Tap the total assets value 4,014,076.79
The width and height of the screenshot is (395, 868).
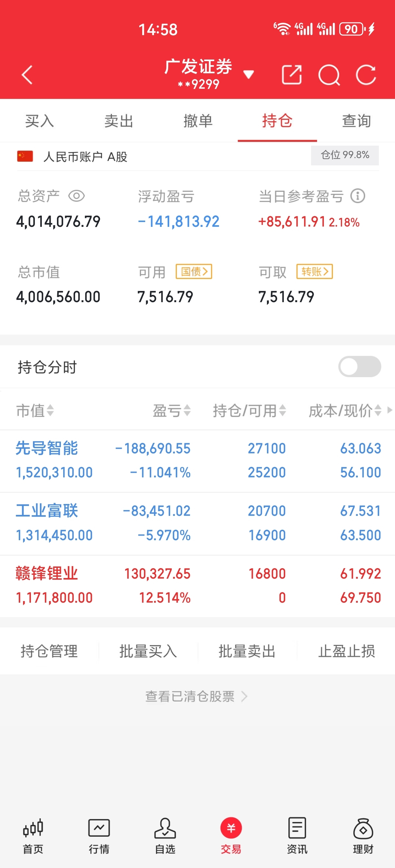pyautogui.click(x=58, y=221)
